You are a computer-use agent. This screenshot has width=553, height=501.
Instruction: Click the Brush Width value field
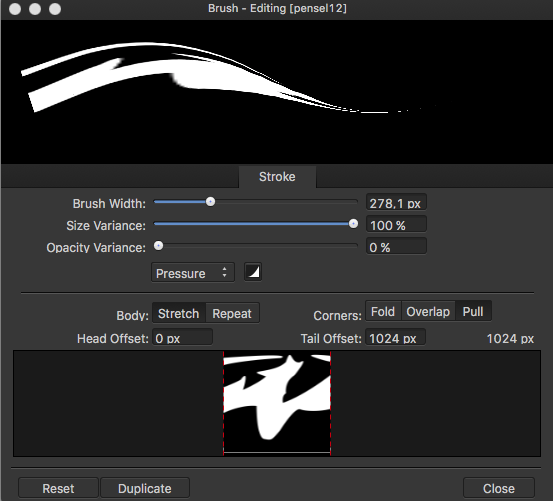click(396, 203)
